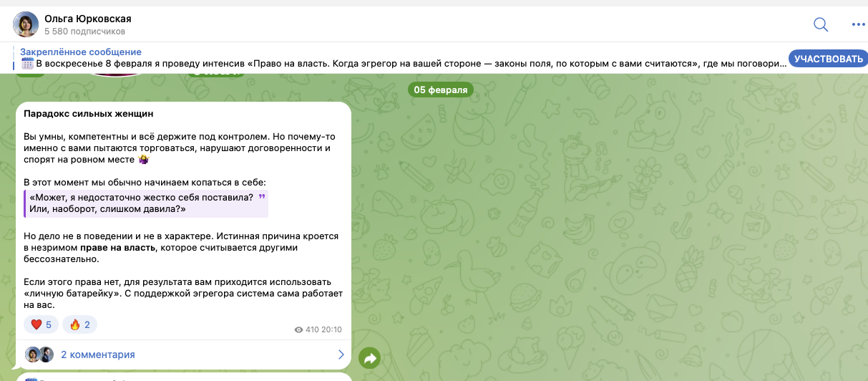Click the line В этот момент мы обычно
The width and height of the screenshot is (868, 381).
tap(145, 183)
